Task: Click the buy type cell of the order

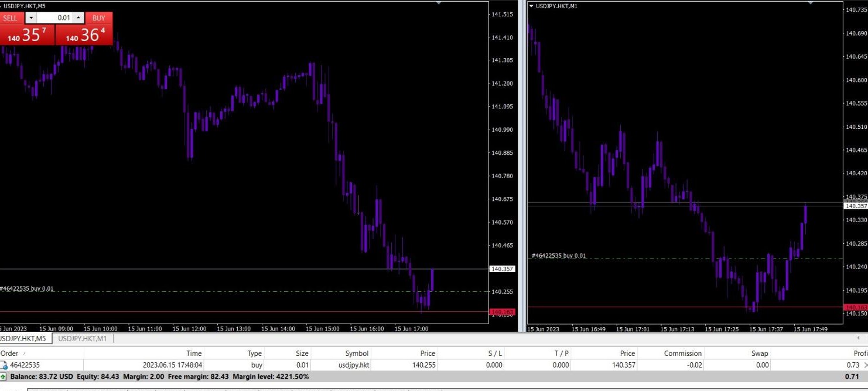Action: pyautogui.click(x=257, y=365)
